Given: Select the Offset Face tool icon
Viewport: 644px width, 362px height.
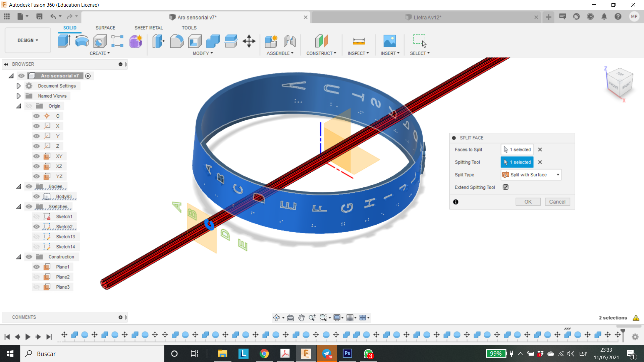Looking at the screenshot, I should coord(231,41).
